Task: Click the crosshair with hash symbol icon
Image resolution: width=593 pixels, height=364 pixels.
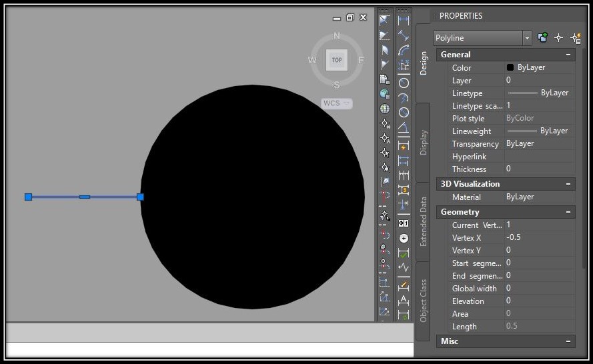Action: click(x=385, y=123)
